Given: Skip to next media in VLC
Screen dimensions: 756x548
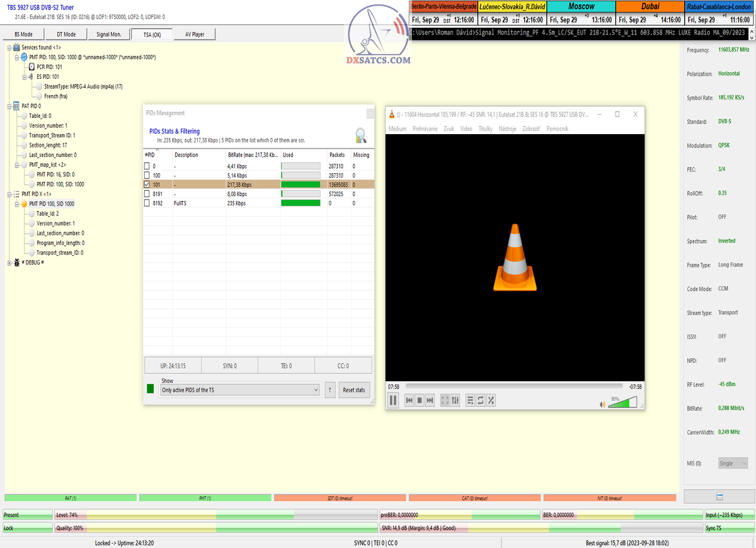Looking at the screenshot, I should [x=430, y=400].
